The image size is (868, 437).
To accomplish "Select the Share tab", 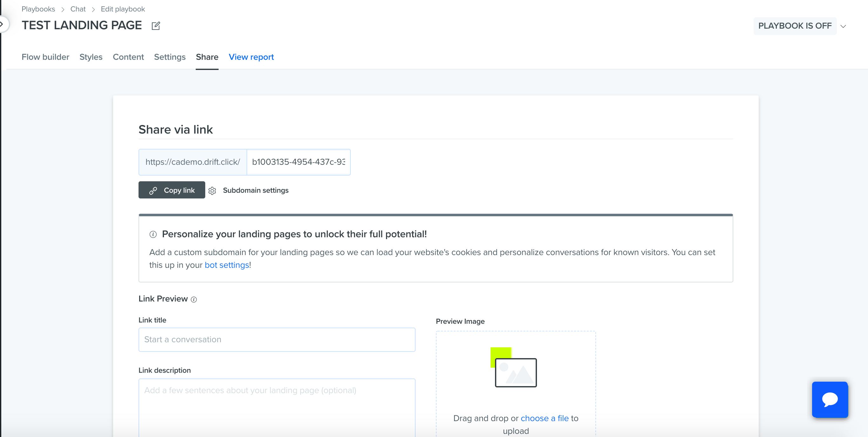I will tap(207, 57).
